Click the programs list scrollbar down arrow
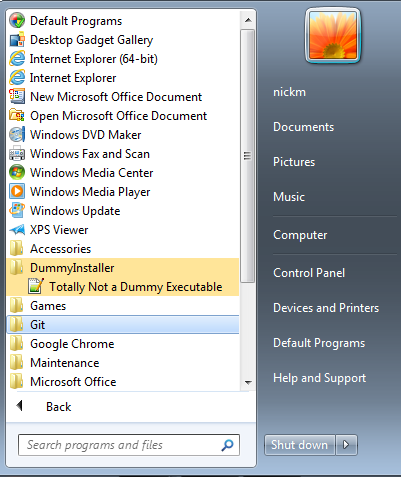 248,382
